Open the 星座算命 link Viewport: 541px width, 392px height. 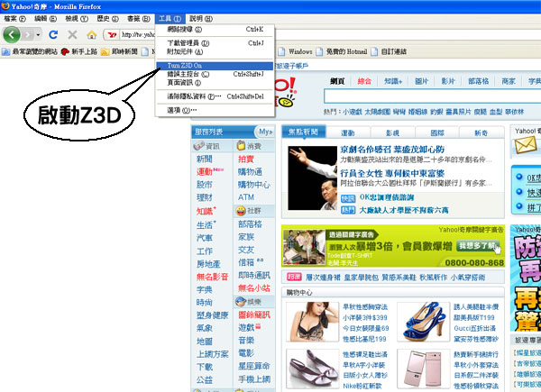tap(254, 366)
